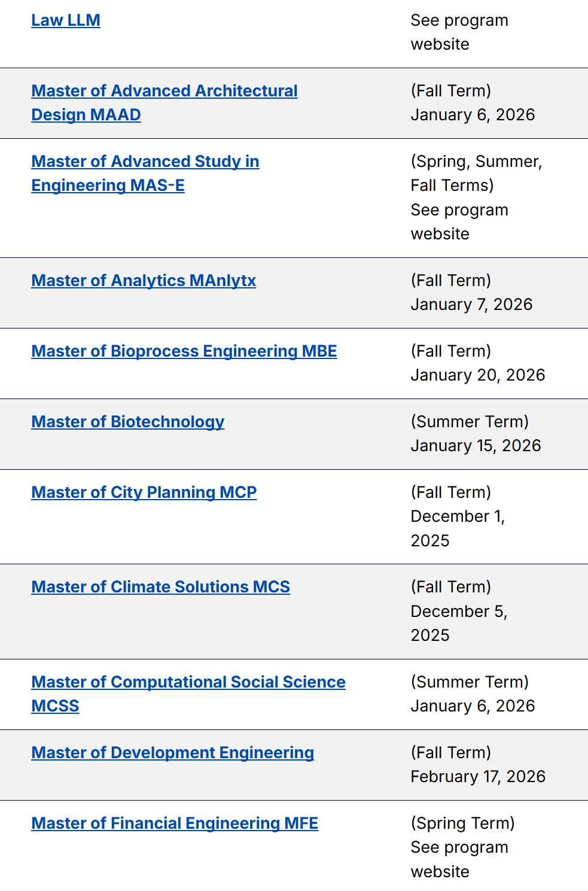
Task: Click the January 7, 2026 deadline text
Action: coord(471,305)
